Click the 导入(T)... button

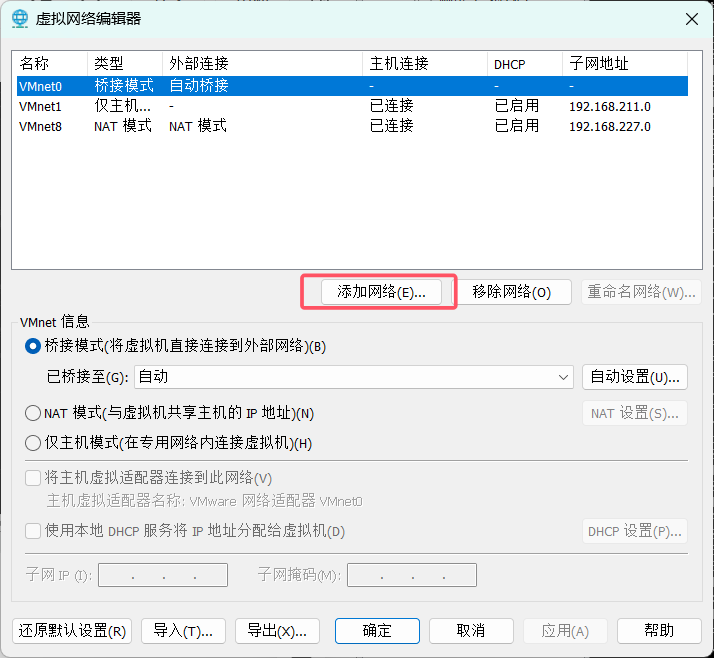[x=184, y=631]
